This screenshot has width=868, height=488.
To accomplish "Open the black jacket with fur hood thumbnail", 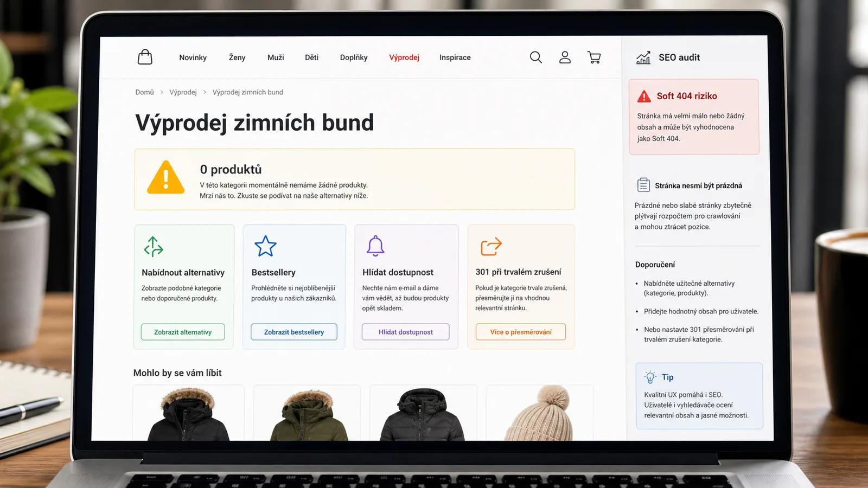I will coord(189,413).
